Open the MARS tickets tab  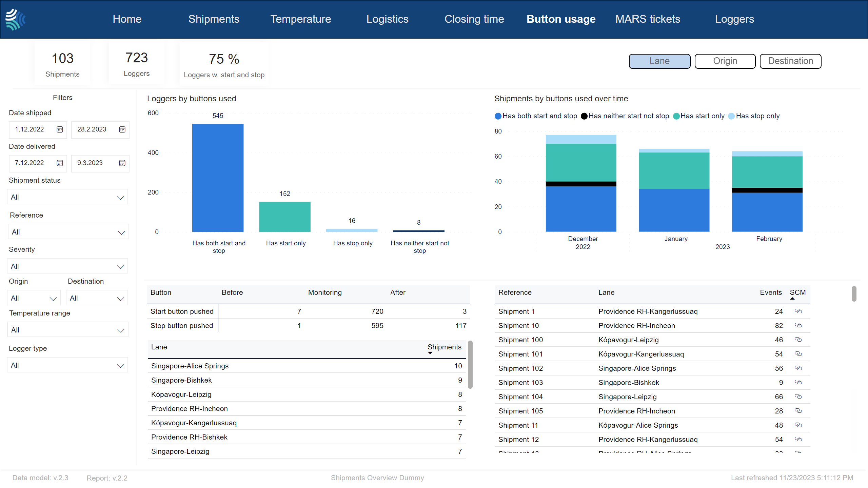[x=648, y=19]
